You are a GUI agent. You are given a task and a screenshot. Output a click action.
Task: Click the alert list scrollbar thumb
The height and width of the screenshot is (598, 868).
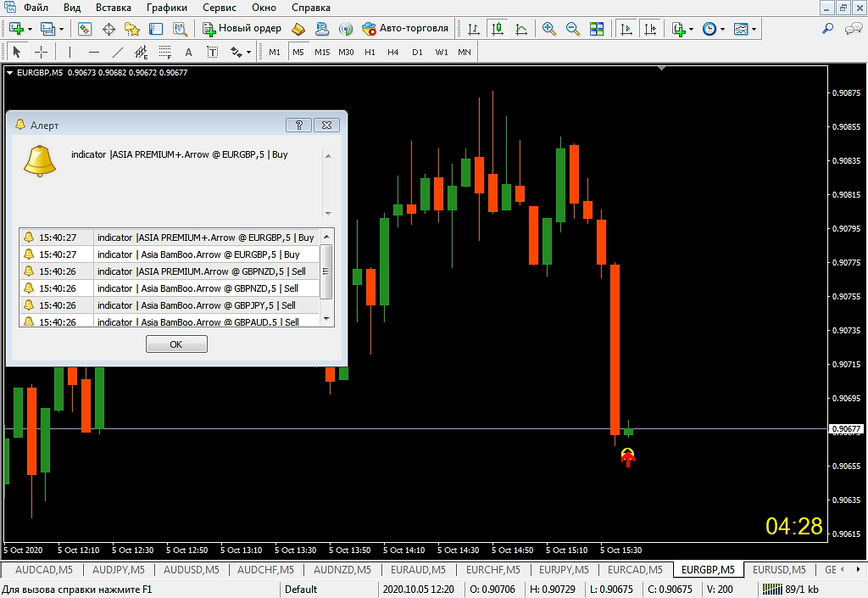[x=326, y=271]
